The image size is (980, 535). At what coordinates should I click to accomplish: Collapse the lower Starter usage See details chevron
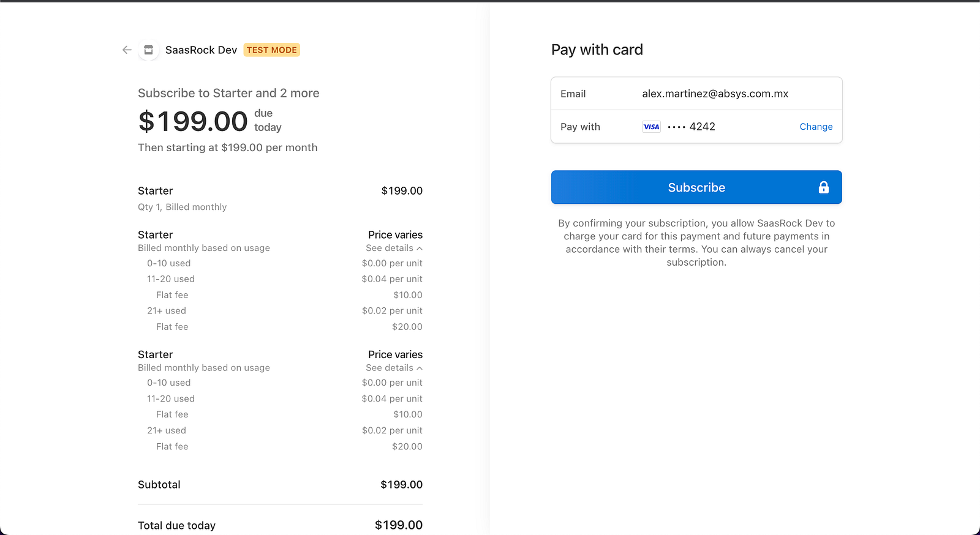tap(420, 369)
